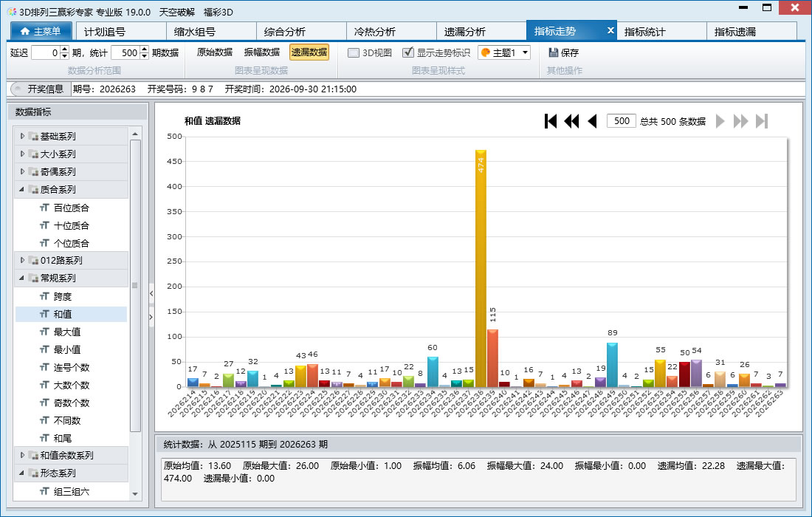812x517 pixels.
Task: Select 连号个数 indicator
Action: (72, 367)
